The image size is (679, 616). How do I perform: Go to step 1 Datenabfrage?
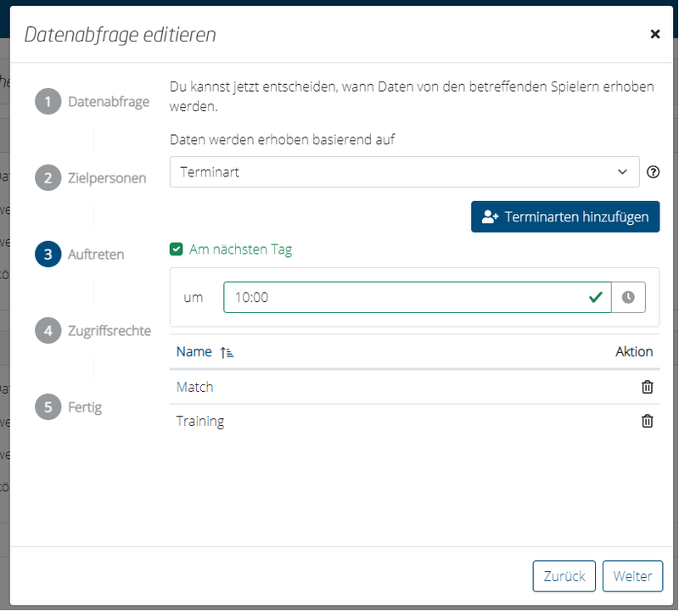point(92,102)
